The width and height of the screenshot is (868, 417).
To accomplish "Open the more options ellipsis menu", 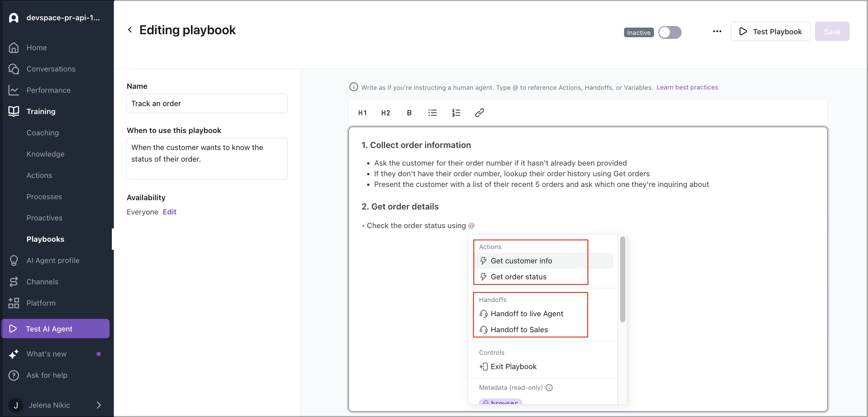I will point(717,31).
